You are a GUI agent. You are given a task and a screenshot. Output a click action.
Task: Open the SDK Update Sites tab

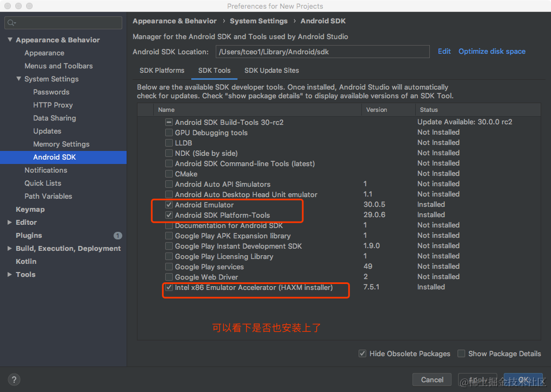pos(272,70)
